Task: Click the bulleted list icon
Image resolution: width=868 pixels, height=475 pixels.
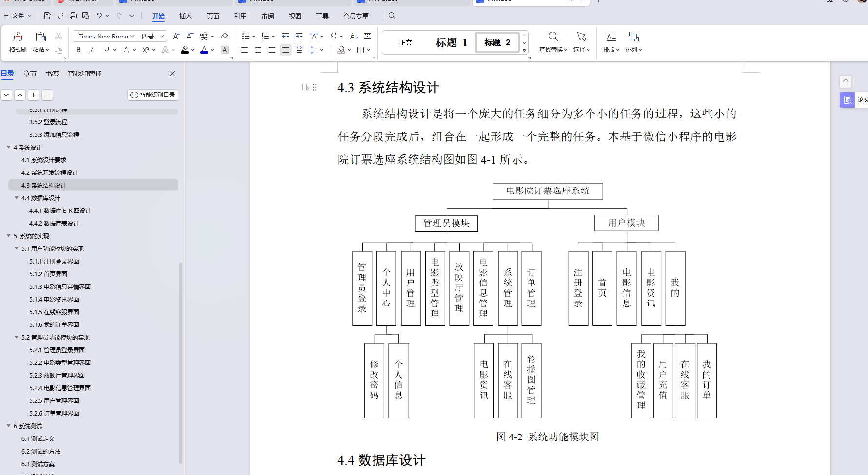Action: coord(246,36)
